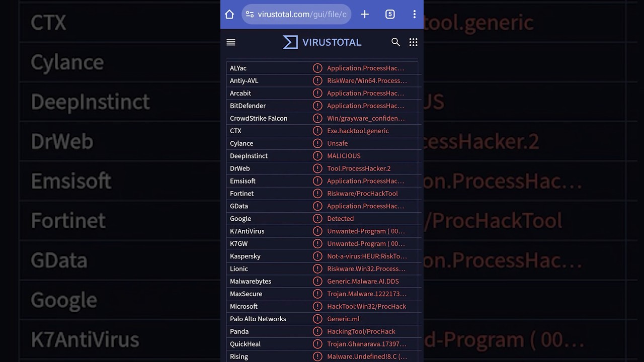644x362 pixels.
Task: Click the alert icon in Panda row
Action: coord(317,332)
